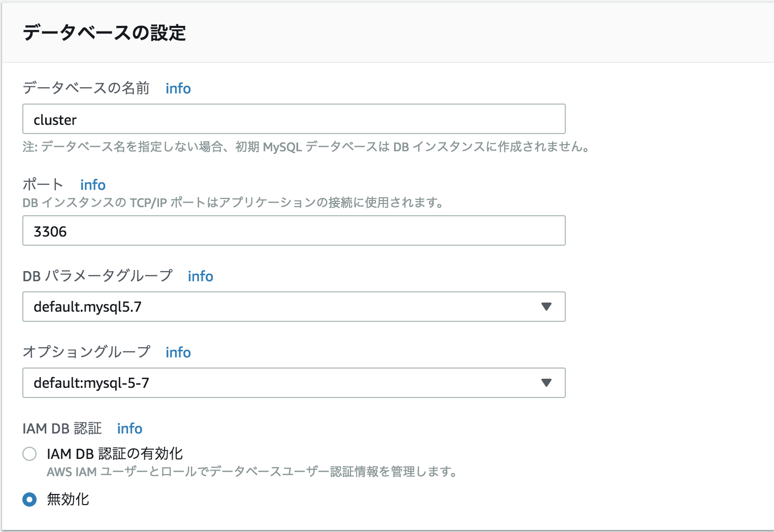774x532 pixels.
Task: Click info link for DB パラメータグループ
Action: 200,276
